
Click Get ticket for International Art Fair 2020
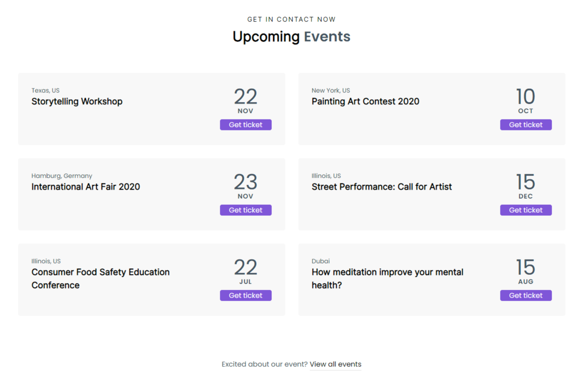point(246,210)
